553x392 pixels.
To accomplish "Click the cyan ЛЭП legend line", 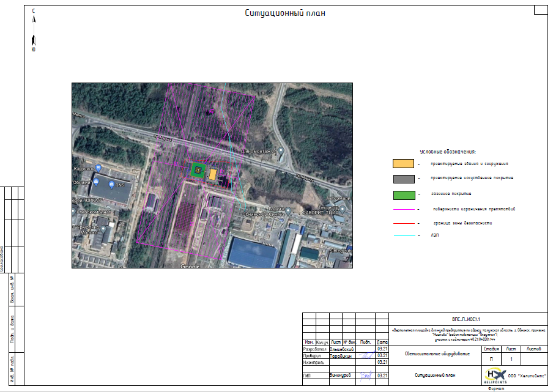I will pos(404,235).
